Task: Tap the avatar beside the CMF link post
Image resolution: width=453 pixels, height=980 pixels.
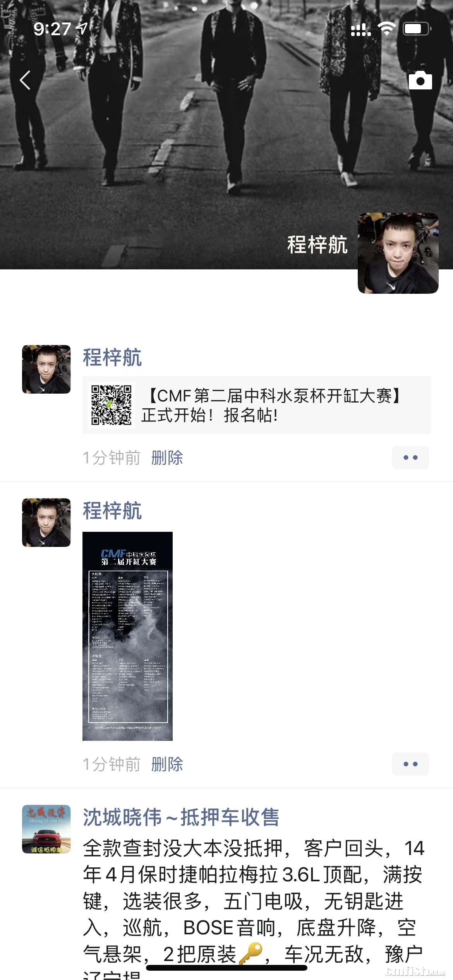Action: 46,369
